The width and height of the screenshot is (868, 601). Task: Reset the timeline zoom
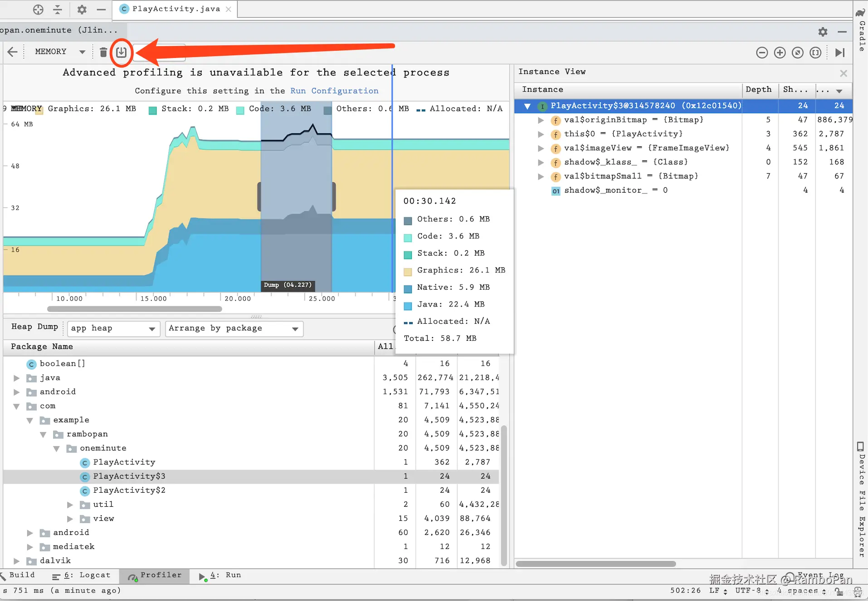[x=798, y=53]
